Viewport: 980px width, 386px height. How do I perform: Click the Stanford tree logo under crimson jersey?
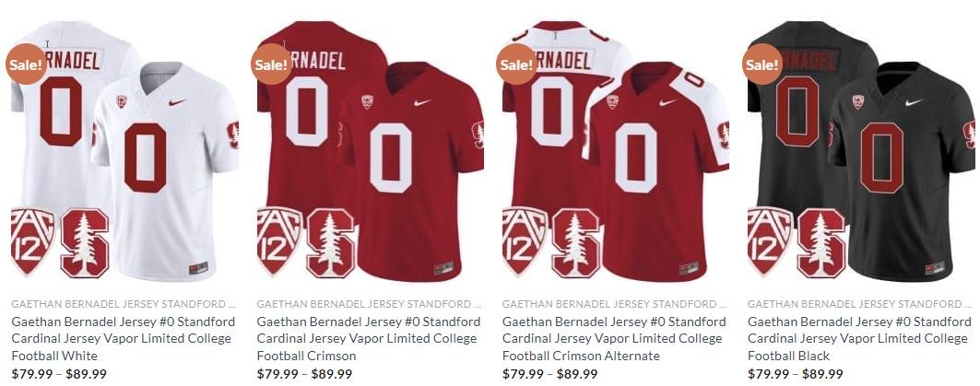click(331, 243)
